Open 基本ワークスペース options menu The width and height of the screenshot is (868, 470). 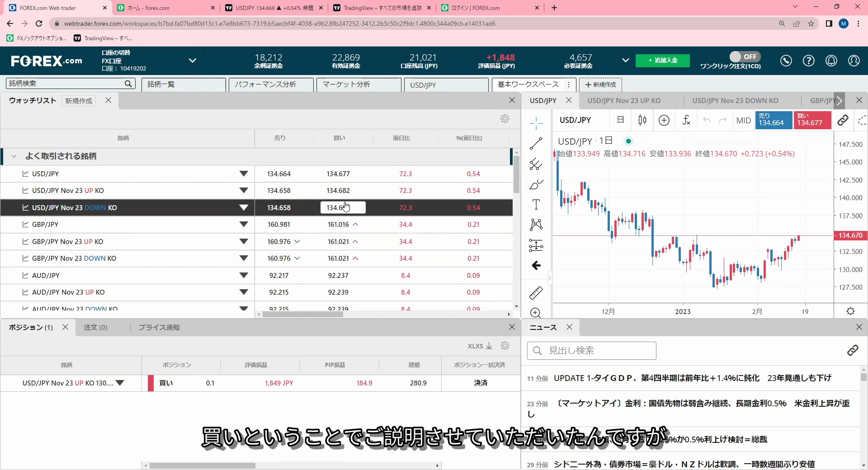click(569, 85)
